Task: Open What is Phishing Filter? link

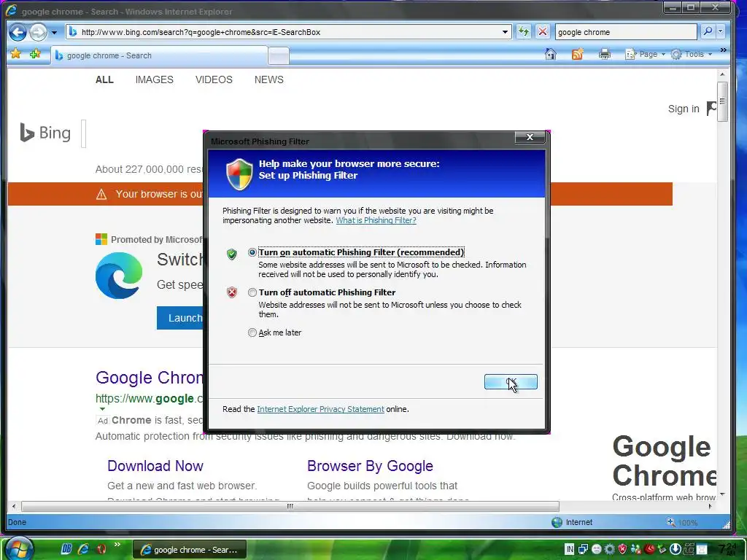Action: (x=376, y=220)
